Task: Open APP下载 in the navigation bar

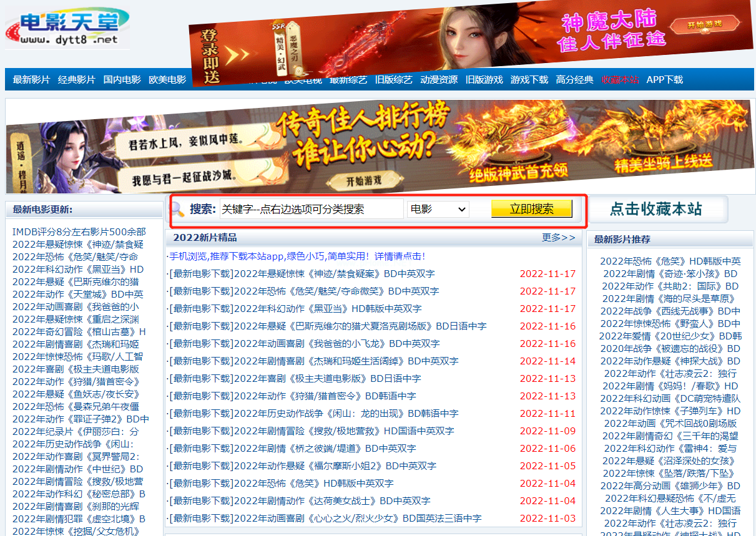Action: pyautogui.click(x=664, y=80)
